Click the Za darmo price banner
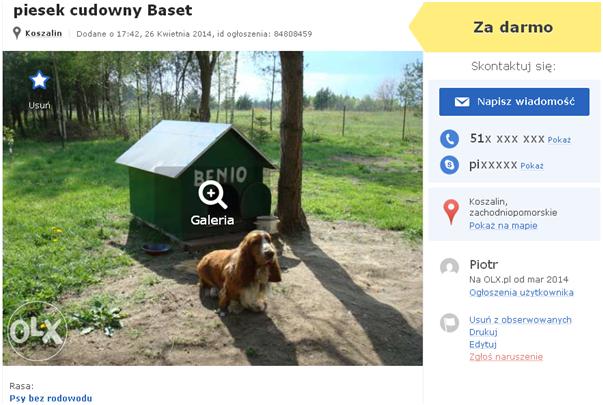Screen dimensions: 603x405 (x=505, y=27)
